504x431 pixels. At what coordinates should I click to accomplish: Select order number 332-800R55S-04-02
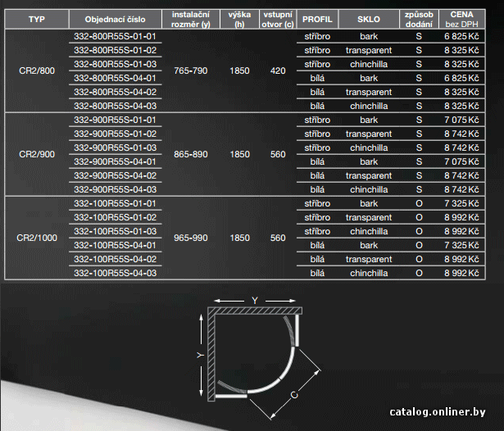[x=115, y=92]
